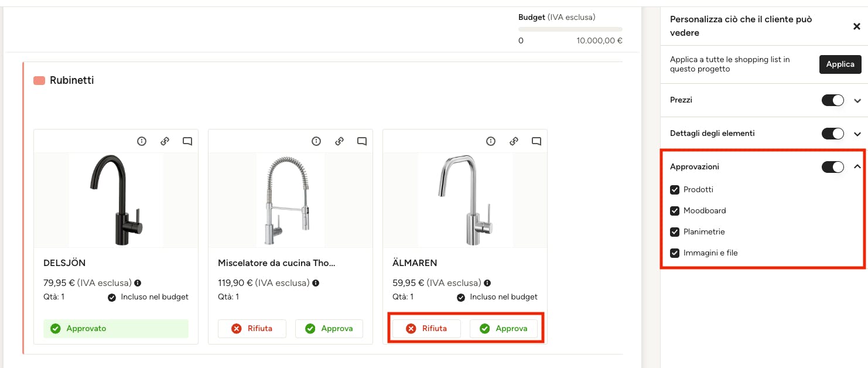This screenshot has height=368, width=868.
Task: Uncheck the Moodboard checkbox
Action: click(675, 211)
